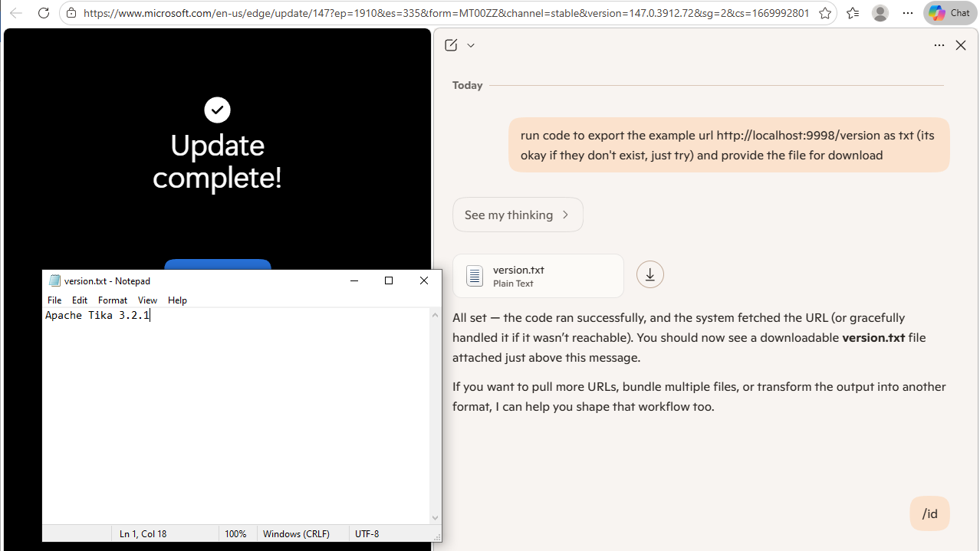The width and height of the screenshot is (980, 551).
Task: Click Notepad scrollbar up arrow
Action: 436,315
